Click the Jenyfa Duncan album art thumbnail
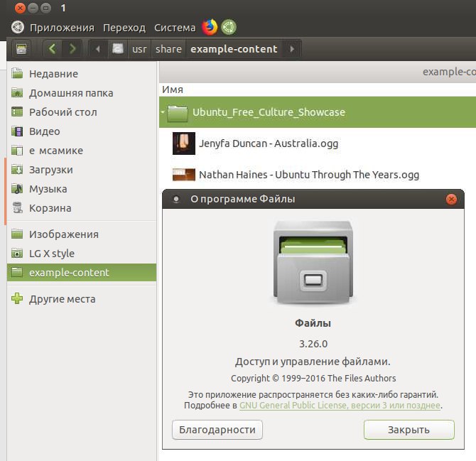This screenshot has width=476, height=461. pyautogui.click(x=184, y=143)
